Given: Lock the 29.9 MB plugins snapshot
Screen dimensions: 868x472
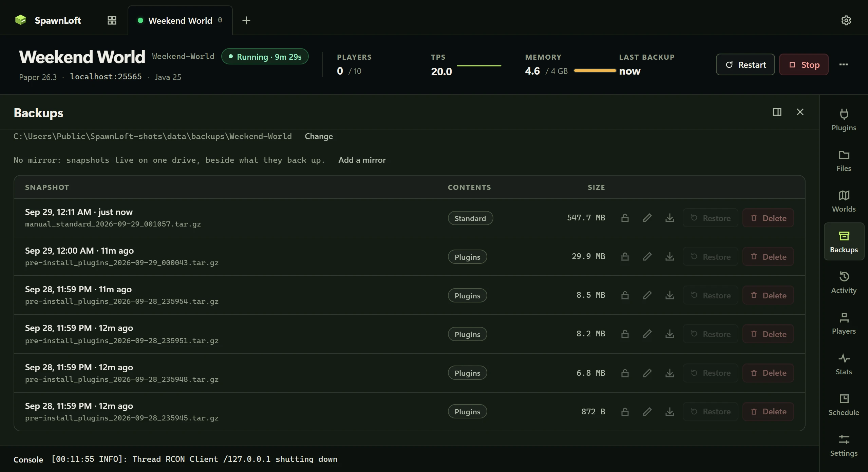Looking at the screenshot, I should coord(625,256).
